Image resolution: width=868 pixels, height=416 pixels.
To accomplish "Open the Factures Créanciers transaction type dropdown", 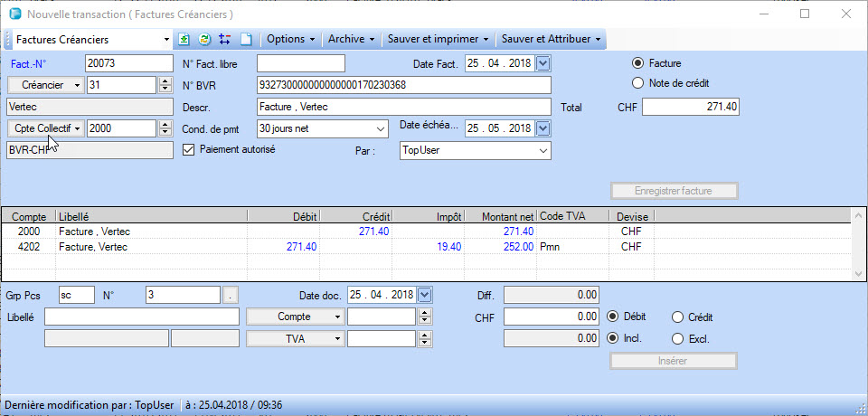I will [166, 39].
